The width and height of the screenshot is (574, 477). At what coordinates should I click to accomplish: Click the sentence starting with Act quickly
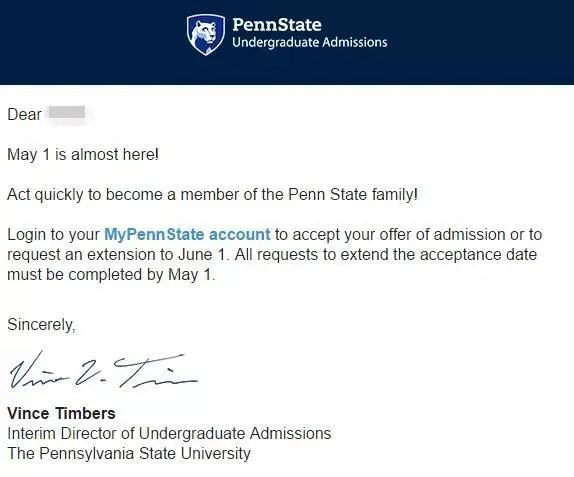[x=212, y=194]
